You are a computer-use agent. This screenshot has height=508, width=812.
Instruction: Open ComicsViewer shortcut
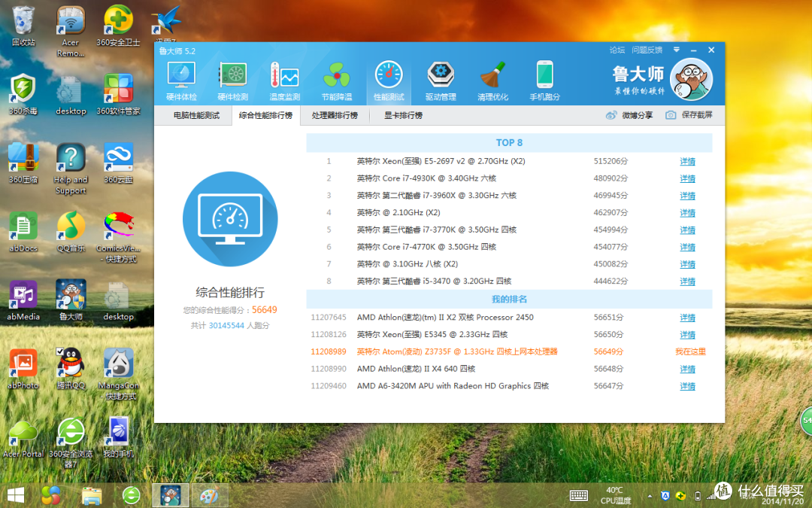coord(118,237)
